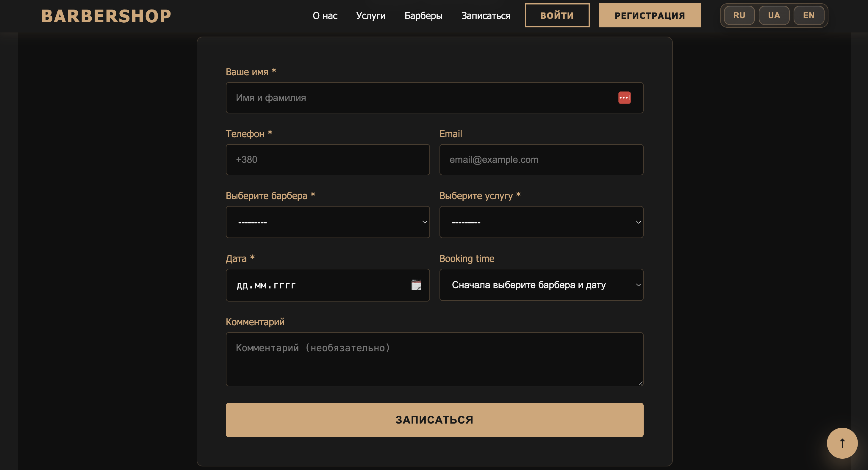Switch language to UA

coord(774,15)
